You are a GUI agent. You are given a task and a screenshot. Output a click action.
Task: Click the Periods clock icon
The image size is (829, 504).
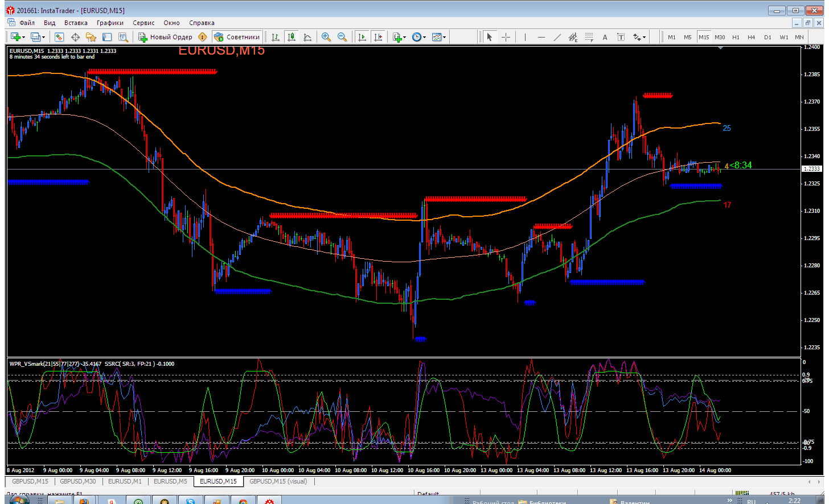pos(417,37)
